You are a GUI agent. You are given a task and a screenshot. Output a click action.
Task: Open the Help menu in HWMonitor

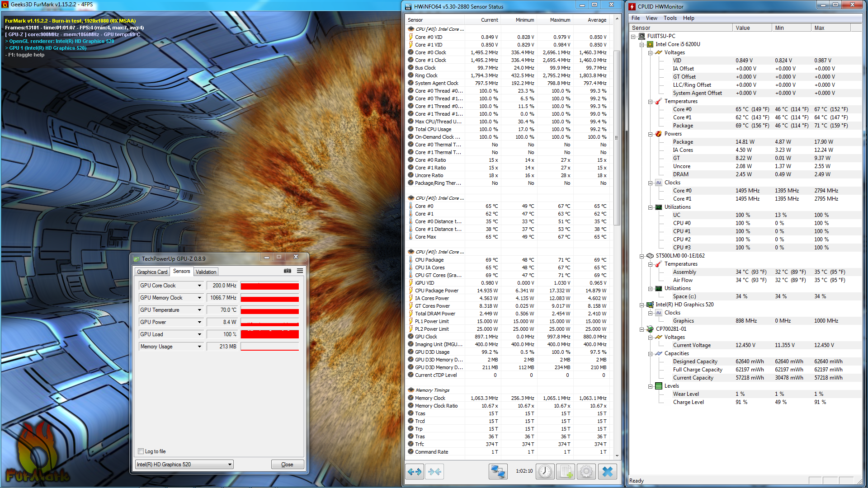click(x=689, y=18)
